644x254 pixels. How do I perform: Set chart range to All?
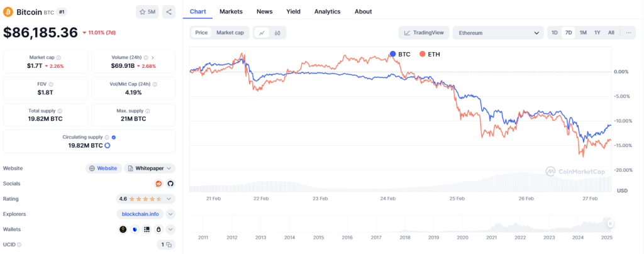611,33
